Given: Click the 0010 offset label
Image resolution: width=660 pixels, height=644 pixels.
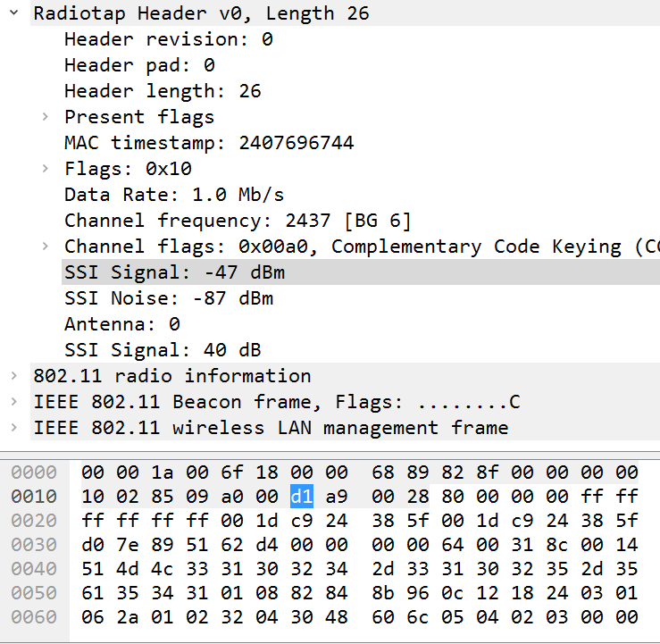Looking at the screenshot, I should coord(34,497).
